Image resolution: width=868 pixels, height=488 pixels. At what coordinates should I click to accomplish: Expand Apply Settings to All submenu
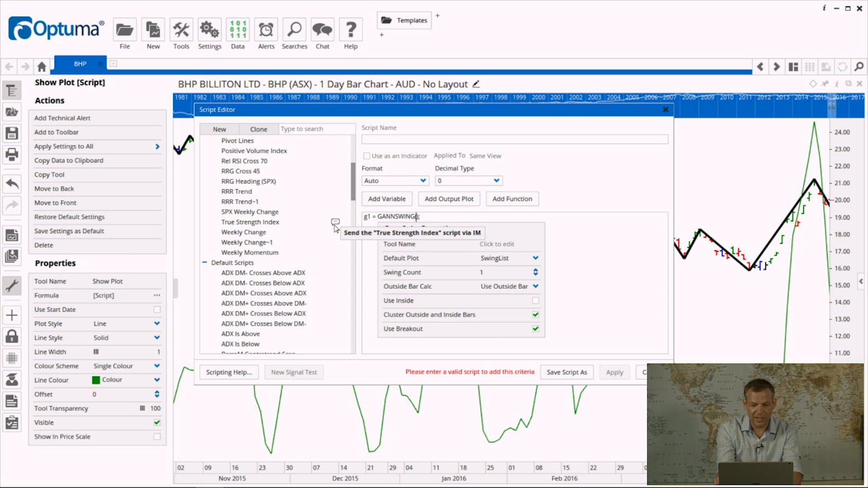[157, 146]
